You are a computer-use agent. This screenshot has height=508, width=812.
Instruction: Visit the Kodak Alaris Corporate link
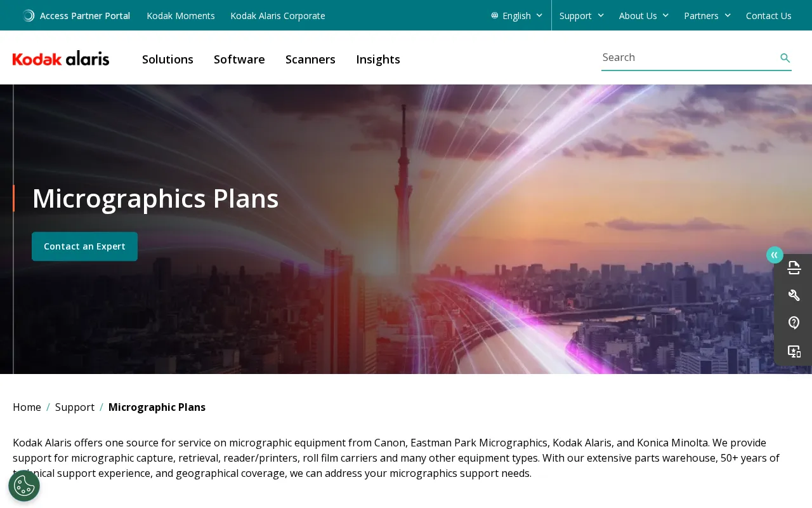click(x=278, y=16)
